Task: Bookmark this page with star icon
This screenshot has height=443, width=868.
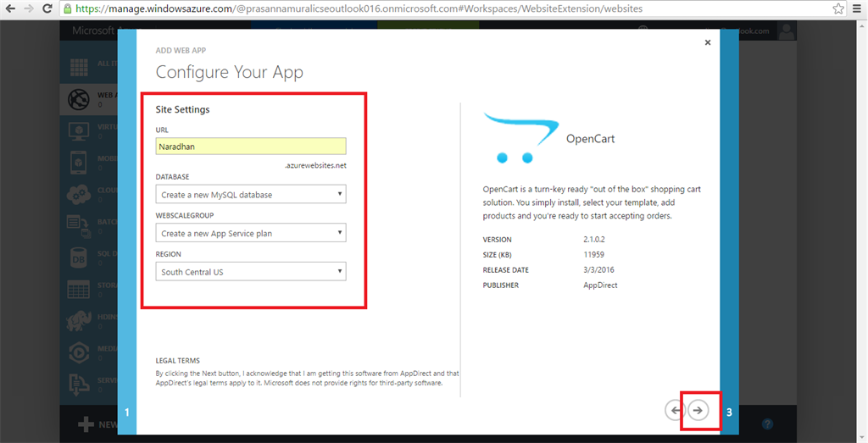Action: coord(838,8)
